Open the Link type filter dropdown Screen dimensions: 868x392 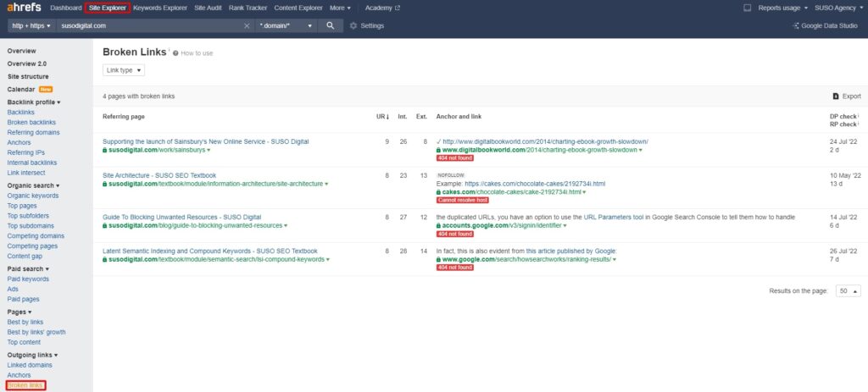(124, 70)
